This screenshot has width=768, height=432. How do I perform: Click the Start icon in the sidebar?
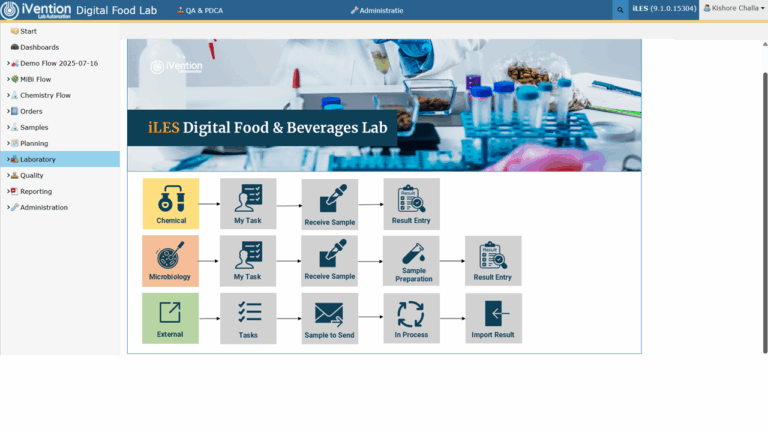tap(15, 31)
